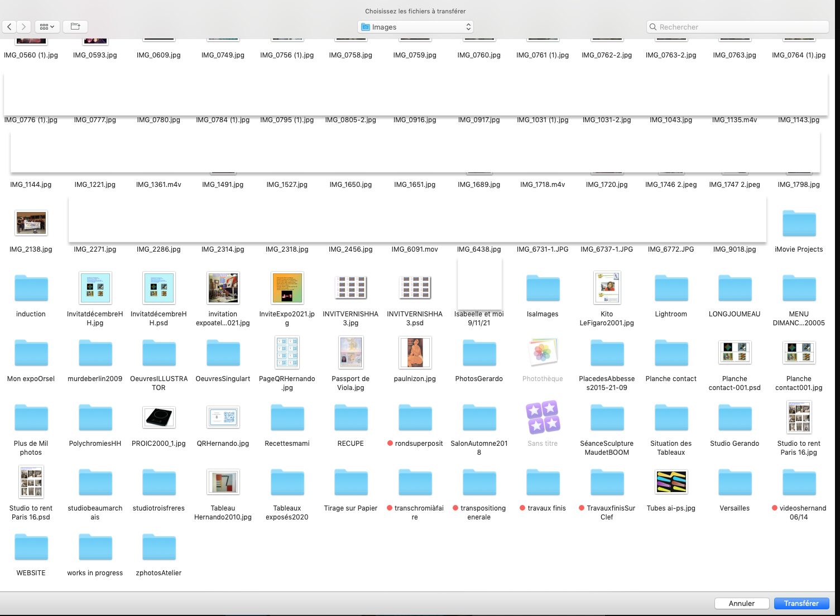
Task: Select the iMovie Projects folder
Action: click(799, 224)
